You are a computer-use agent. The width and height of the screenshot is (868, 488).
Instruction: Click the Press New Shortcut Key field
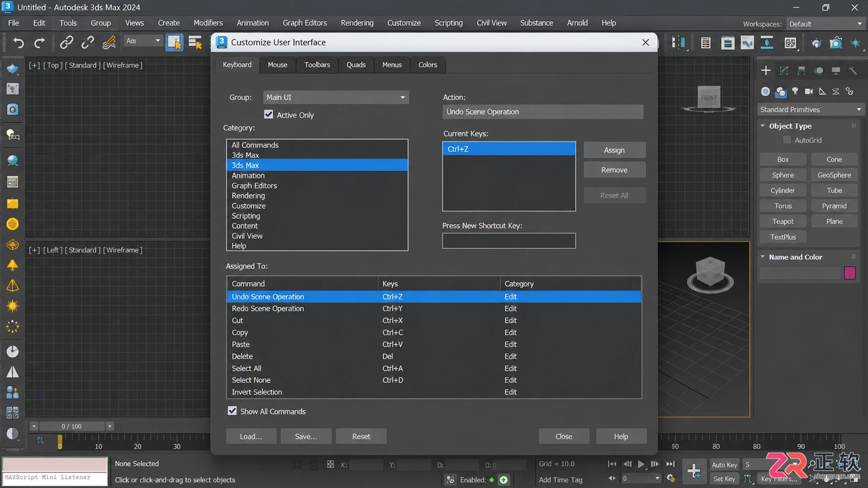(509, 240)
